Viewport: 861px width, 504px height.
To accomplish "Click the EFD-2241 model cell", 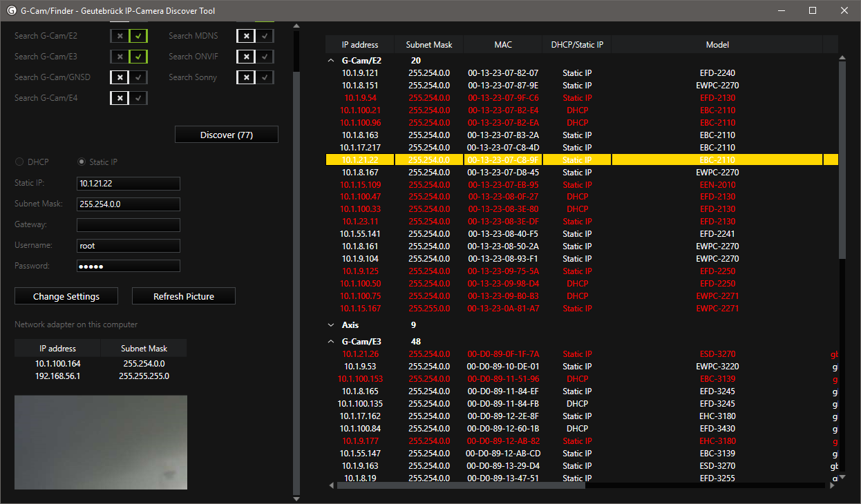I will pyautogui.click(x=717, y=234).
